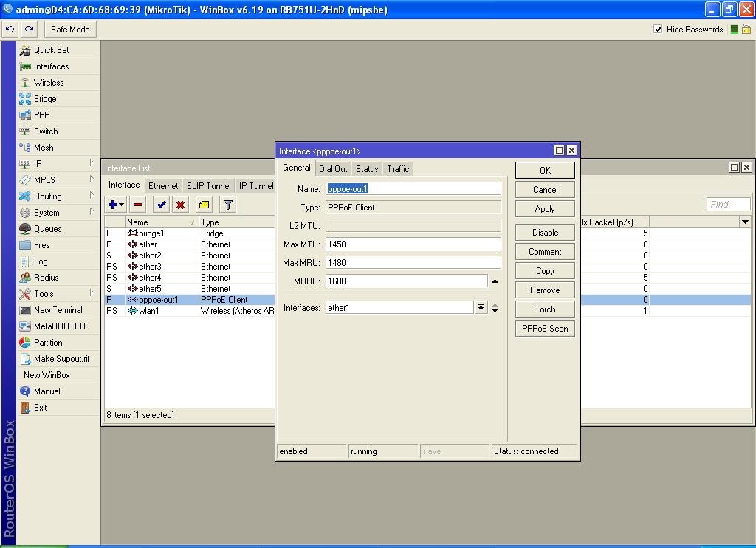Open the Partition section
Image resolution: width=756 pixels, height=548 pixels.
pos(58,343)
